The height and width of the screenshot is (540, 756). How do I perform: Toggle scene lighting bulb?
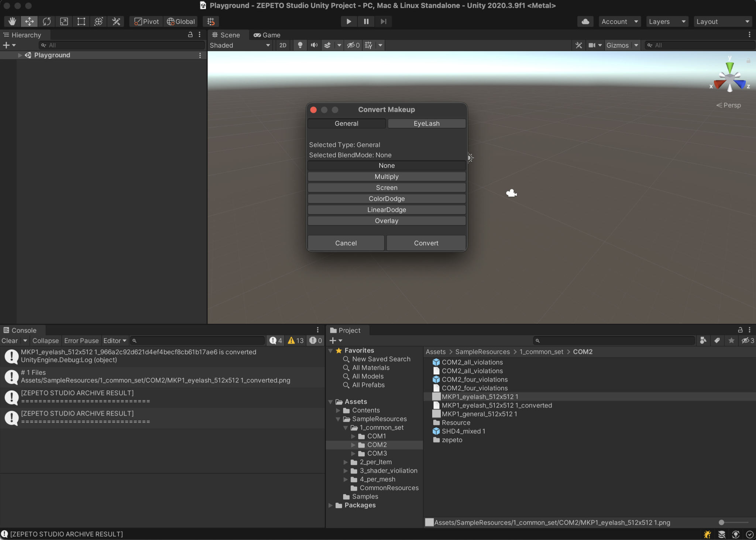click(300, 45)
